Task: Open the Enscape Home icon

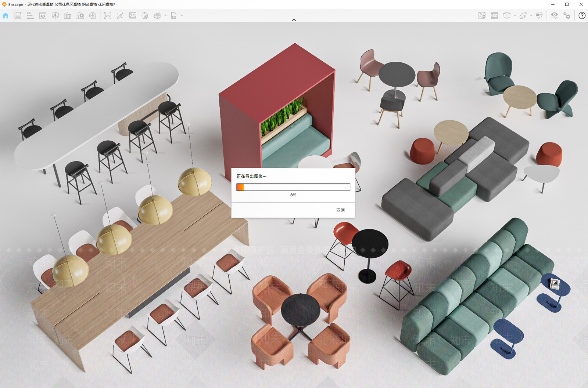Action: click(x=6, y=15)
